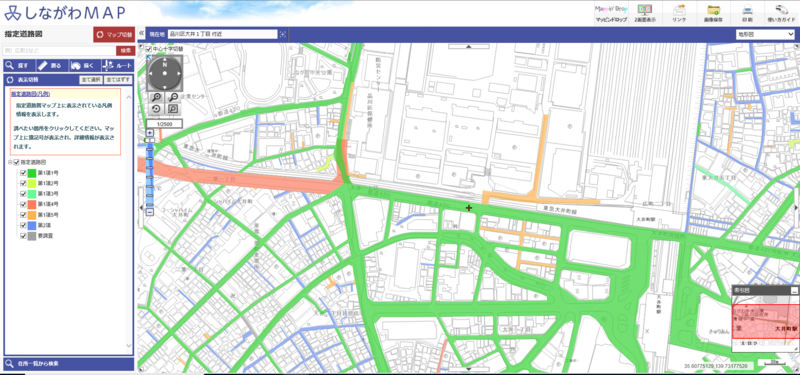Click the reset view circular-arrow icon
The height and width of the screenshot is (375, 800).
point(156,109)
